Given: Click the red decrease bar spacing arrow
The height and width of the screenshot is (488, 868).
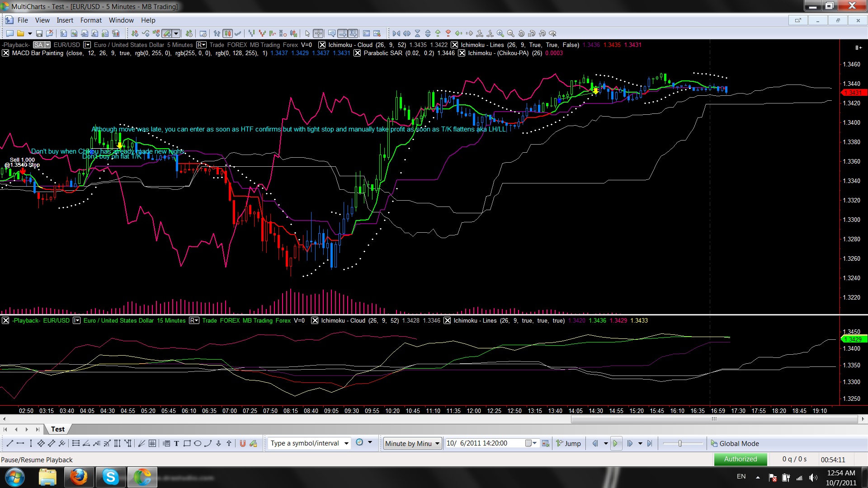Looking at the screenshot, I should (448, 33).
